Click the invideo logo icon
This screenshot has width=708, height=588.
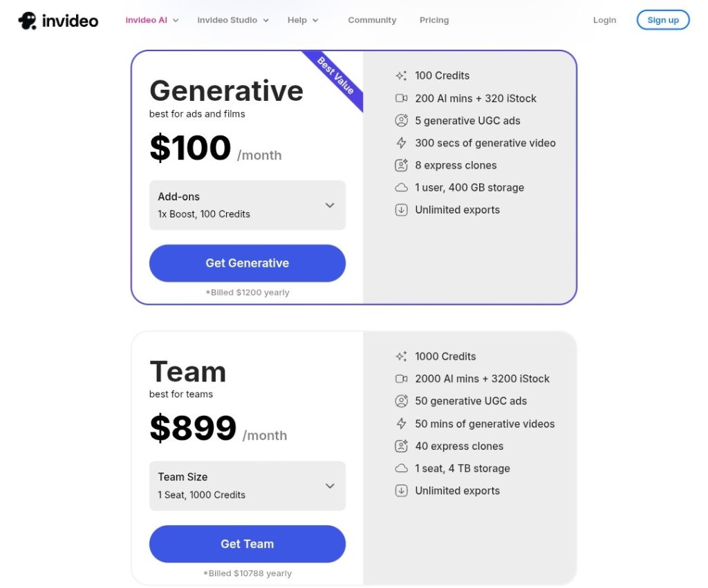click(28, 21)
